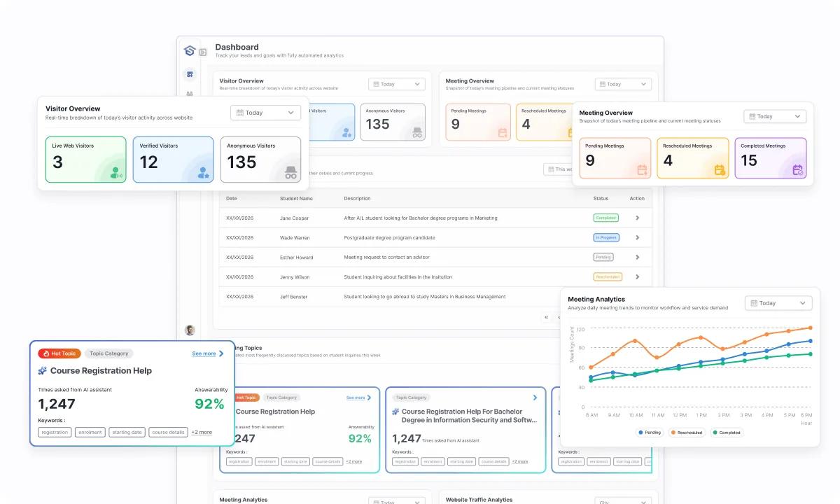The image size is (840, 504).
Task: Open Today dropdown in background Visitor Overview
Action: (397, 84)
